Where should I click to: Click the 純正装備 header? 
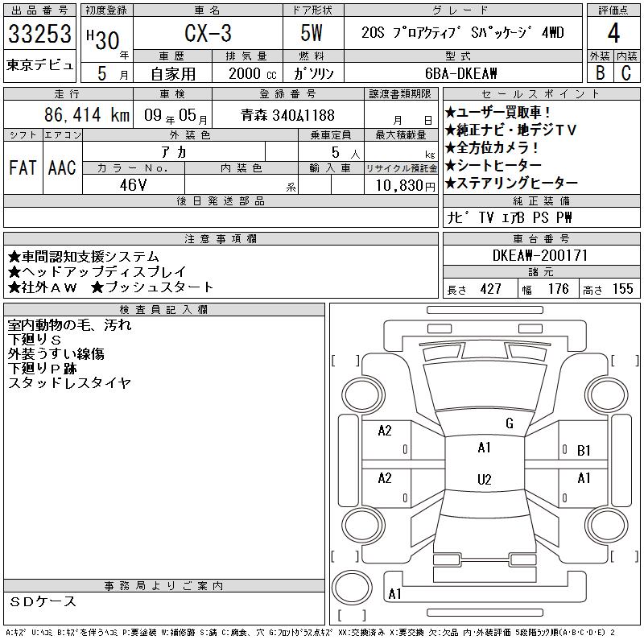pos(541,200)
